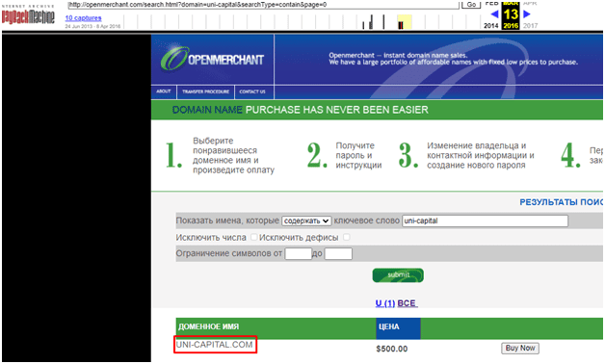Click the Go button beside the URL

coord(471,4)
